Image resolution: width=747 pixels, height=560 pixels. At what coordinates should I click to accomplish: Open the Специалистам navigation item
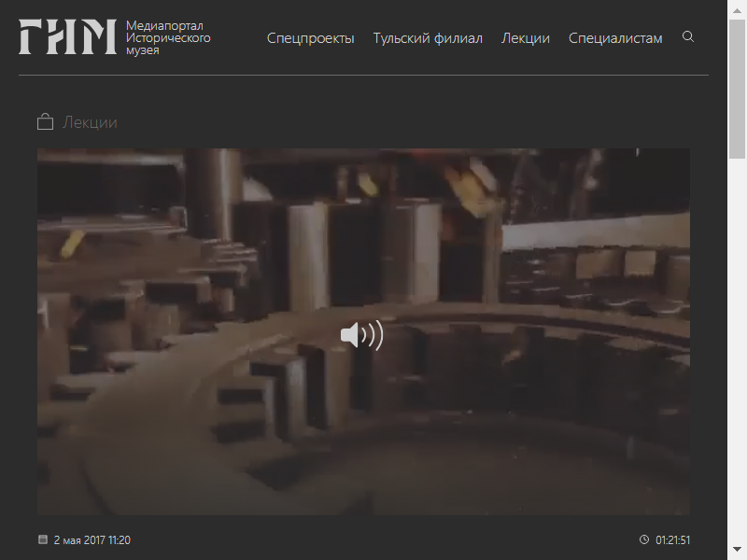tap(615, 38)
